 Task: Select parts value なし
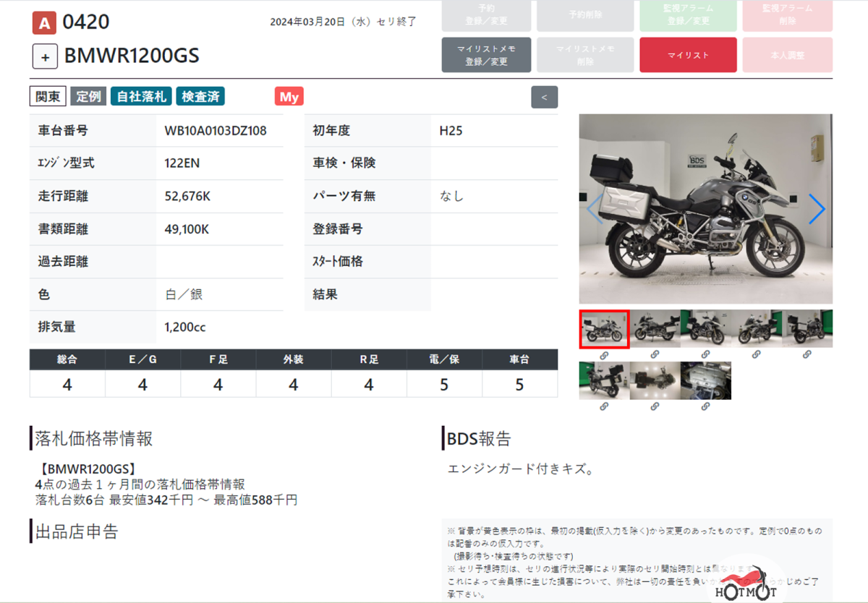click(x=452, y=196)
